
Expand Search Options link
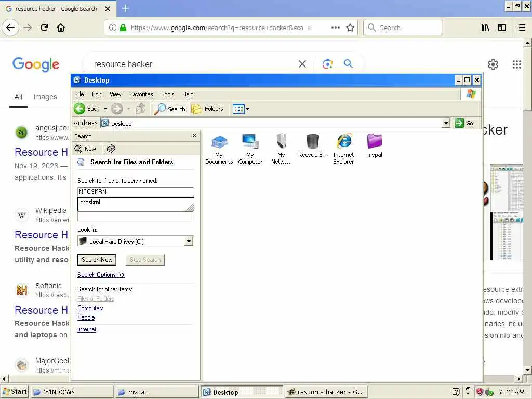coord(101,275)
